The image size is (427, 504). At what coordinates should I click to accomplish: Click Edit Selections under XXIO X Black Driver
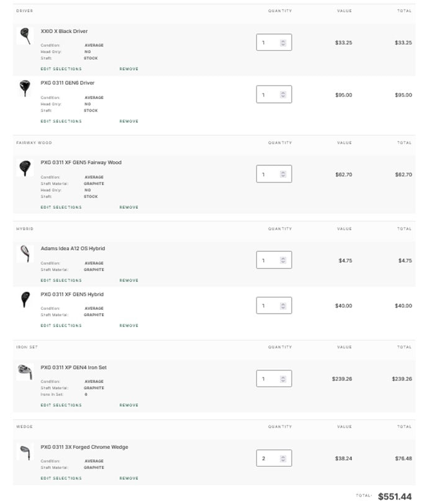(x=61, y=69)
